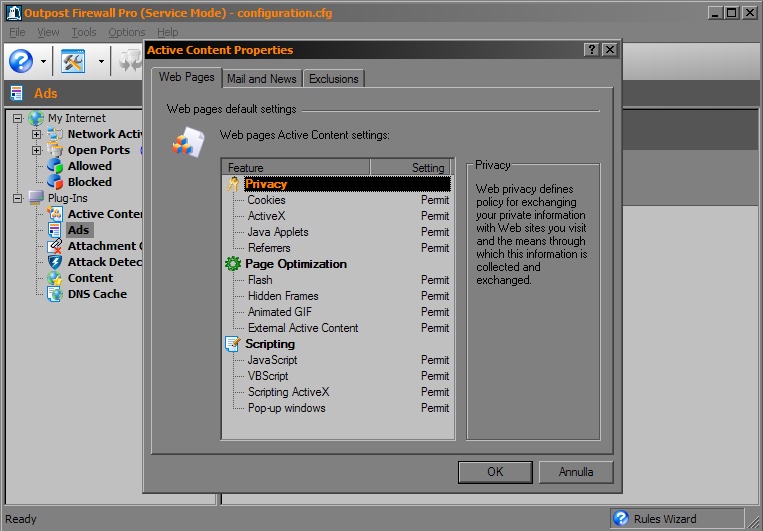Select the Scripting category row
This screenshot has height=531, width=763.
337,344
